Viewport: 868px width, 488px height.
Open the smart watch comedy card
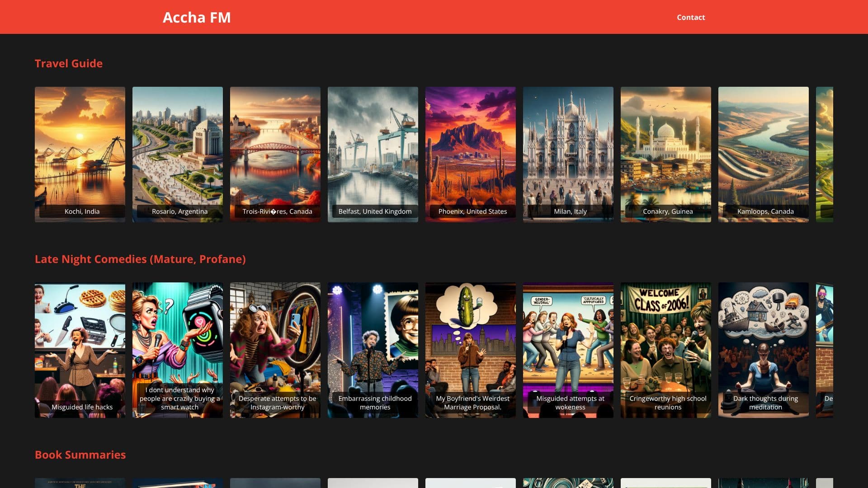click(x=178, y=350)
